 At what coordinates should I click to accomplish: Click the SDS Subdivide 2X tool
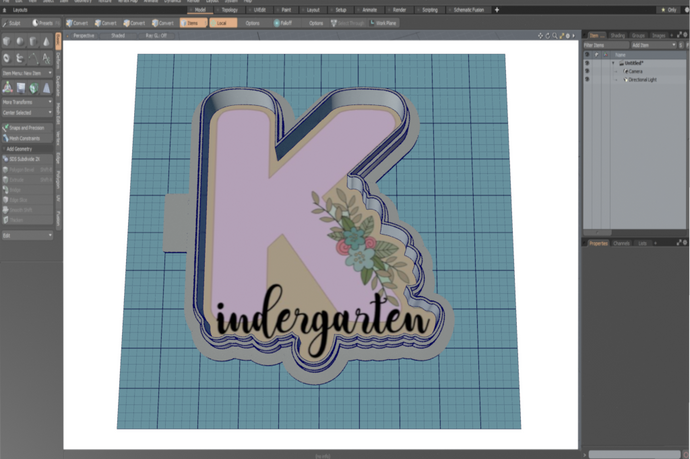[27, 159]
